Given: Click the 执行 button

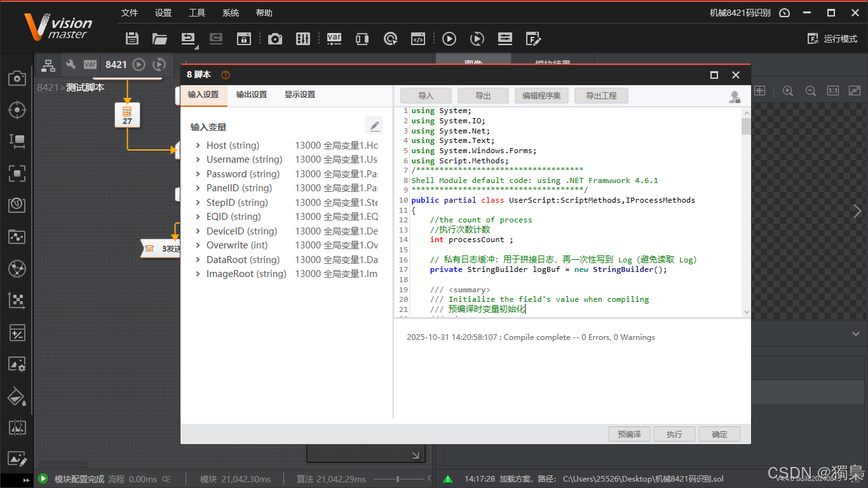Looking at the screenshot, I should point(674,435).
